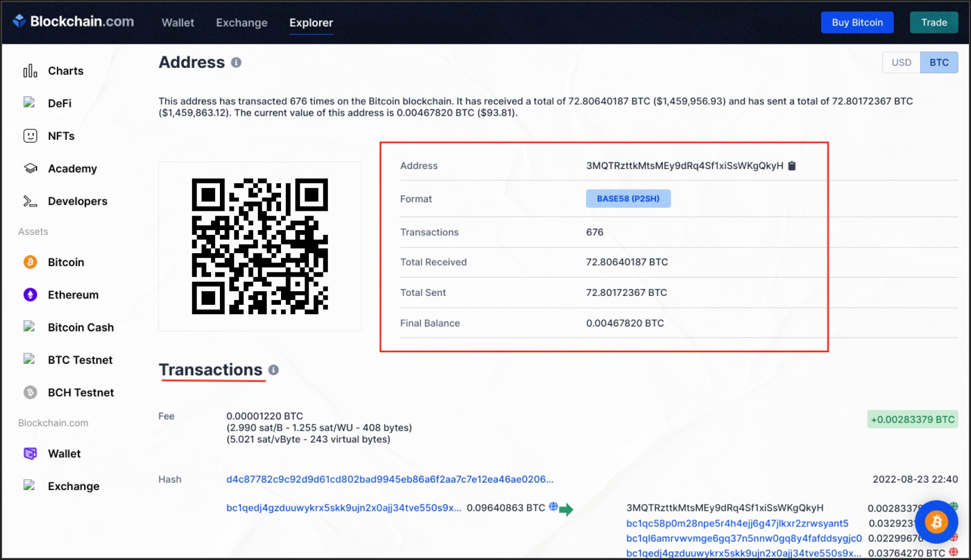Image resolution: width=971 pixels, height=560 pixels.
Task: Click the Final Balance value 0.00467820 BTC
Action: point(625,323)
